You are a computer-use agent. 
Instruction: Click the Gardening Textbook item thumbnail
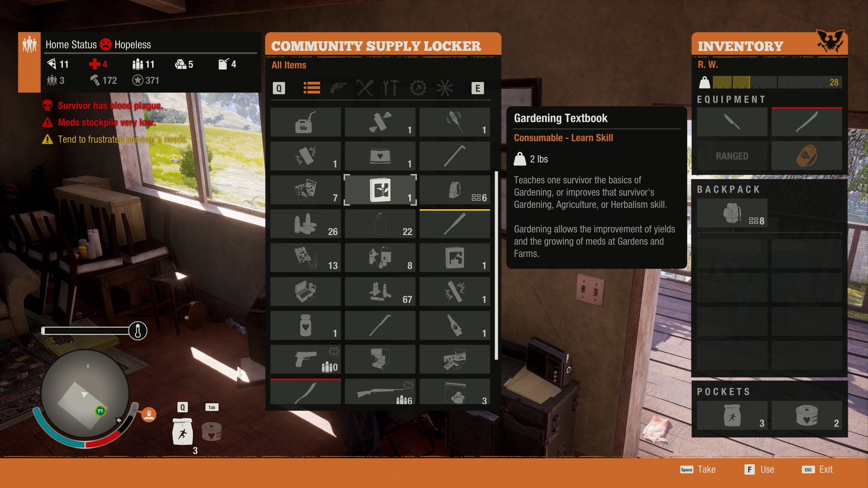[380, 190]
